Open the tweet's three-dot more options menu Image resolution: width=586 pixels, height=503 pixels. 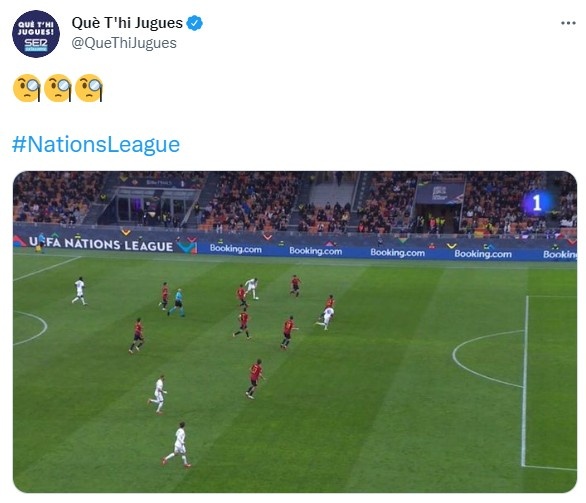click(568, 23)
